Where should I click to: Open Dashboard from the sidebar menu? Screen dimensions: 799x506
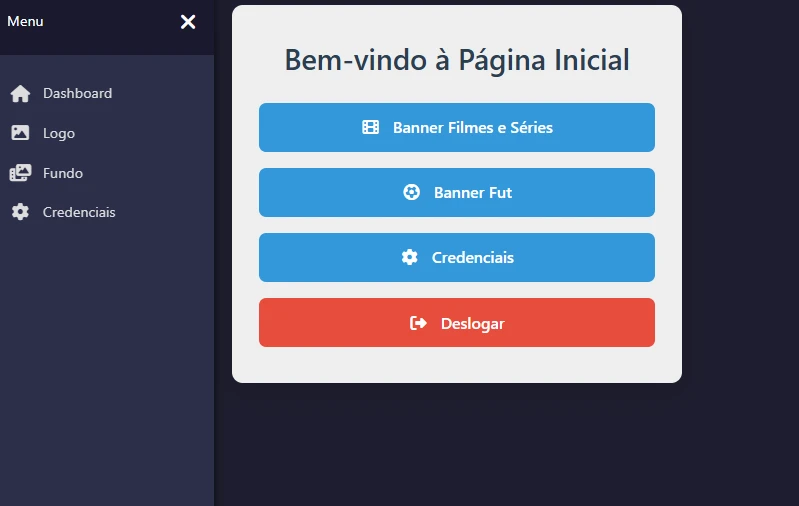(77, 94)
